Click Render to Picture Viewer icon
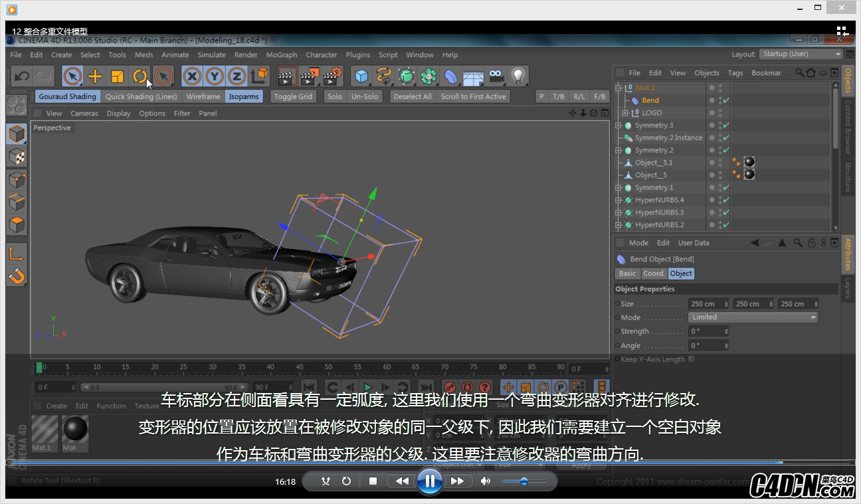The width and height of the screenshot is (861, 504). coord(310,76)
